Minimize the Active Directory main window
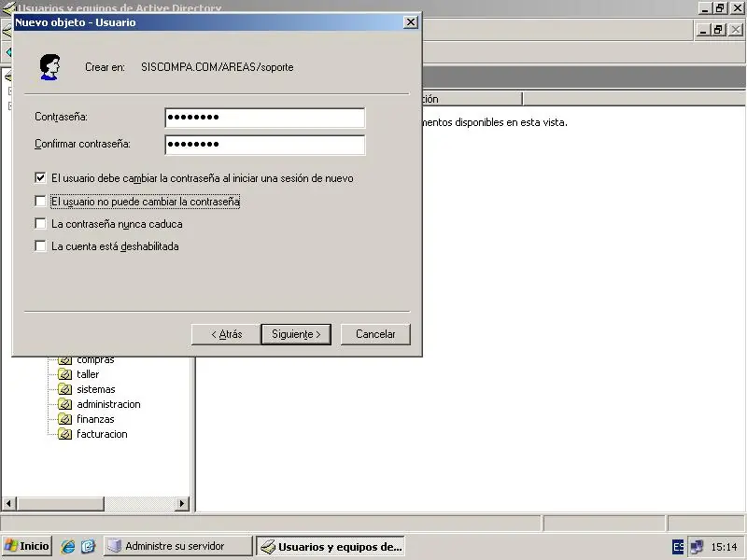 [x=706, y=7]
